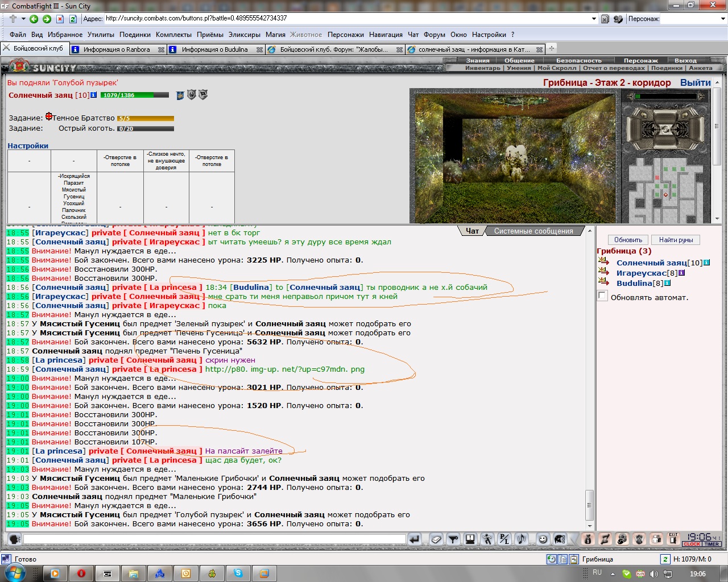
Task: Select the CLOCK mode label
Action: pyautogui.click(x=692, y=544)
